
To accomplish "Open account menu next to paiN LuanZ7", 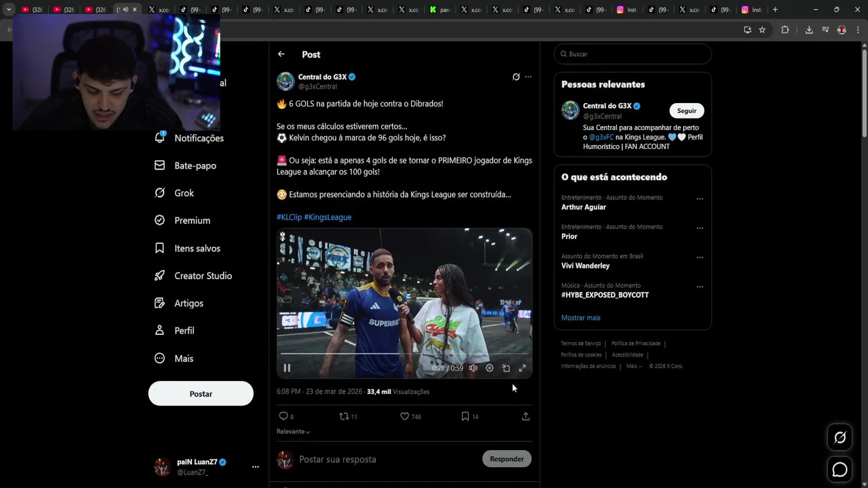I will (256, 467).
